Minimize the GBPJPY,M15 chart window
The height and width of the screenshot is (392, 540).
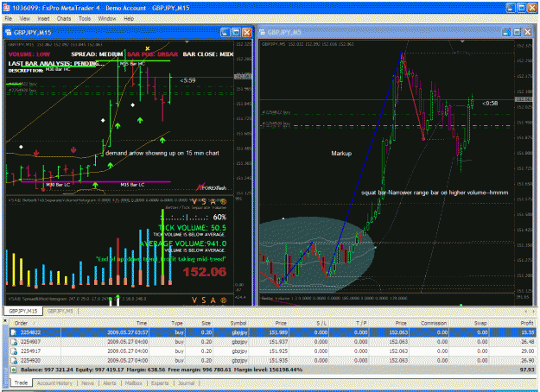[226, 32]
